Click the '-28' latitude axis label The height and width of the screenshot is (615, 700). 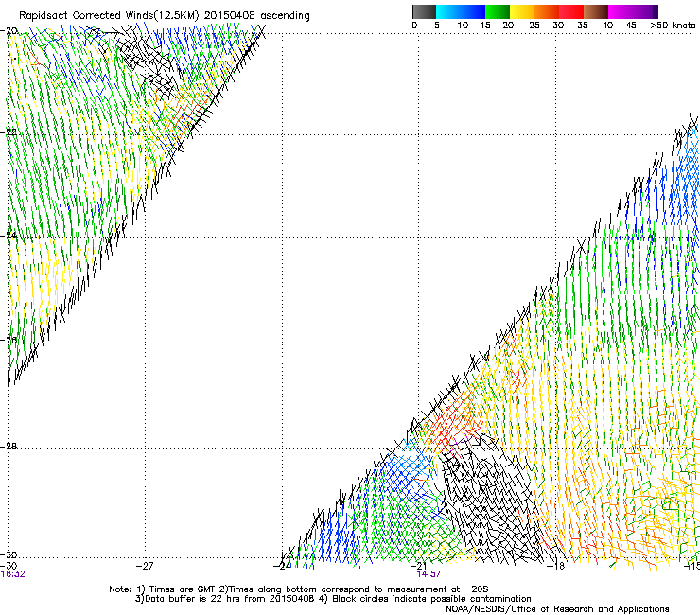9,447
